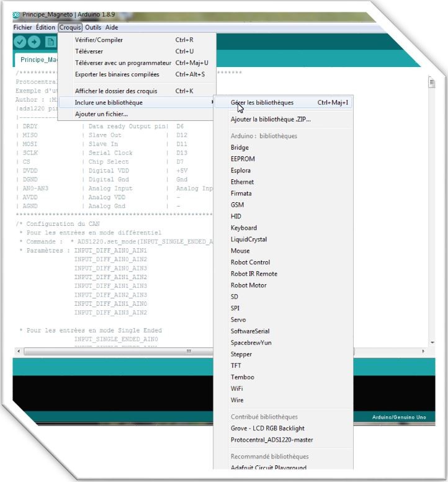Include the SoftwareSerial library
448x482 pixels.
click(x=250, y=331)
